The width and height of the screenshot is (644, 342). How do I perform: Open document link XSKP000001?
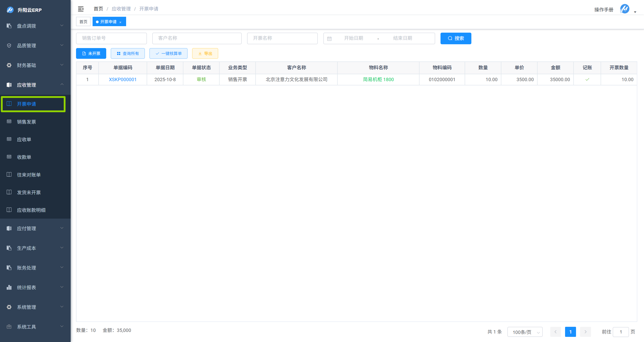123,80
